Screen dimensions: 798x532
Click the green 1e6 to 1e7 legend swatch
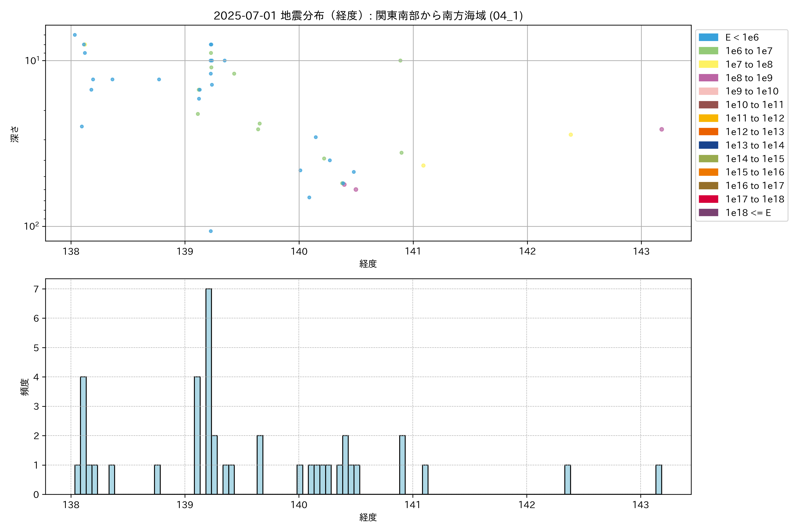coord(708,51)
